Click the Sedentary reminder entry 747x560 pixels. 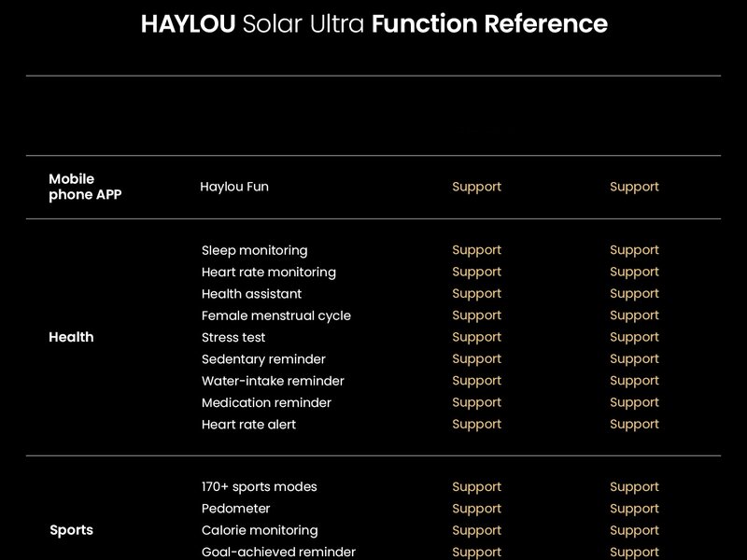pos(263,359)
